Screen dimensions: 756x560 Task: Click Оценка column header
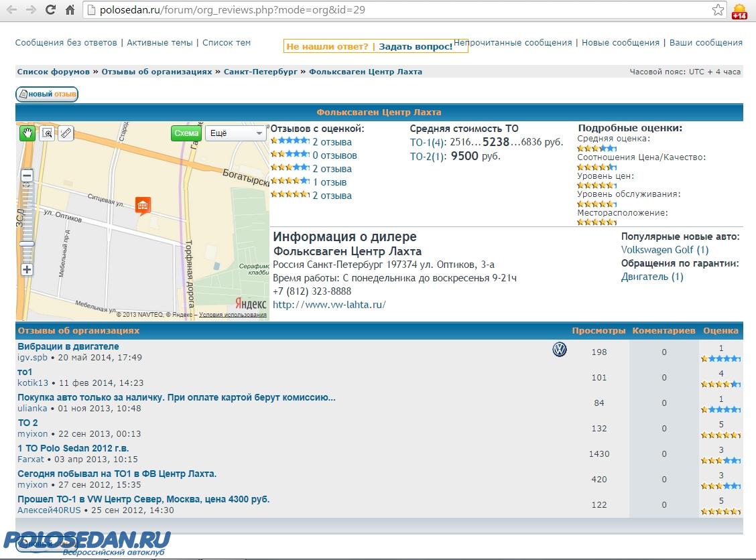click(720, 331)
